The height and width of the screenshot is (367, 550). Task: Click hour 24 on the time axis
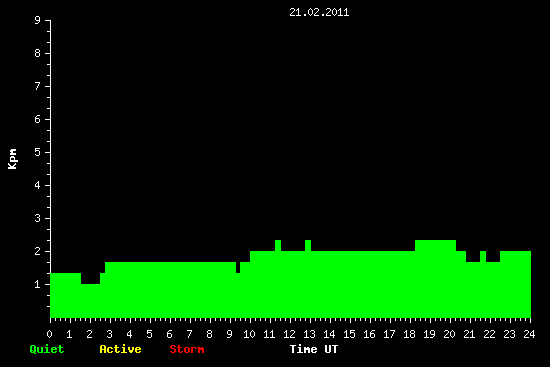pyautogui.click(x=529, y=334)
